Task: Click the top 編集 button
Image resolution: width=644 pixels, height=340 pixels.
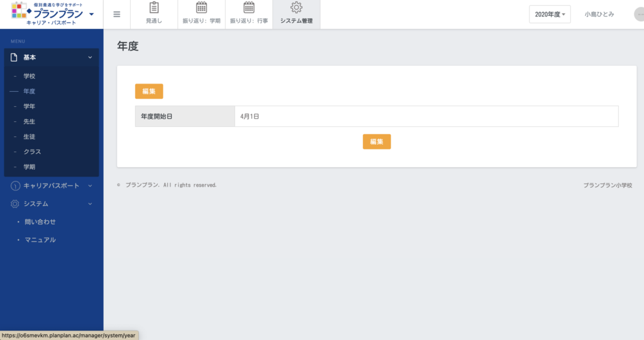Action: [149, 91]
